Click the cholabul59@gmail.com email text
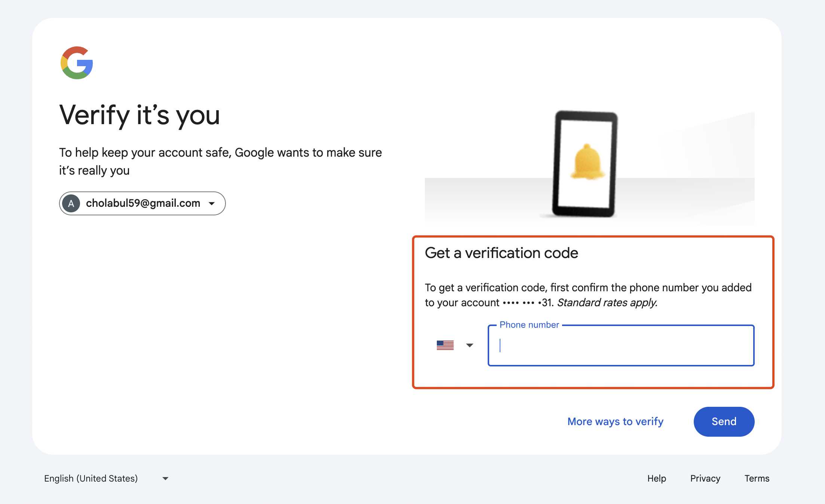Image resolution: width=825 pixels, height=504 pixels. pos(143,203)
